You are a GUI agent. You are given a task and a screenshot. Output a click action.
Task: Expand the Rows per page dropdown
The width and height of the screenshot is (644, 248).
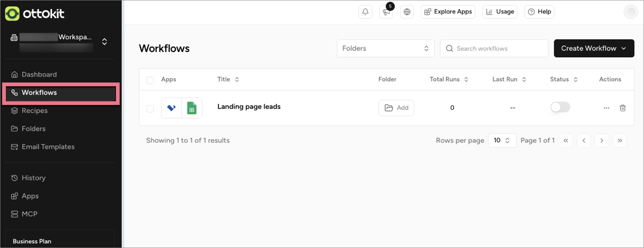(x=502, y=140)
